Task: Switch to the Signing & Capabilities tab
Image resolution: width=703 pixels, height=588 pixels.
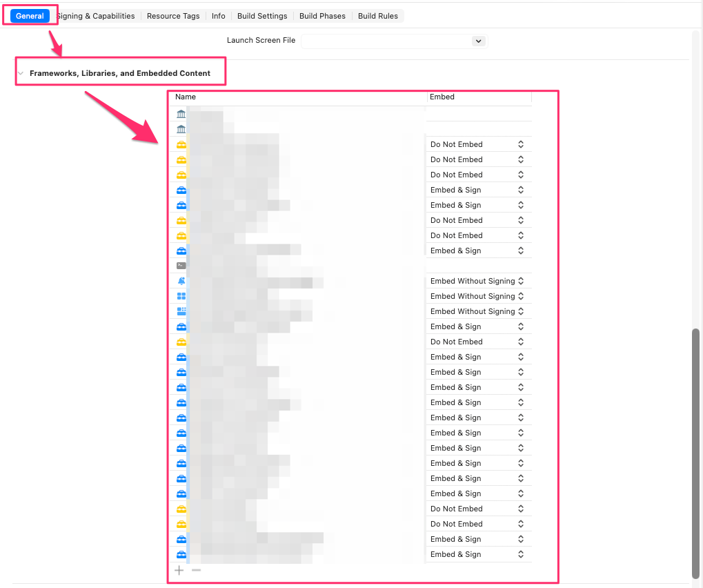Action: coord(97,16)
